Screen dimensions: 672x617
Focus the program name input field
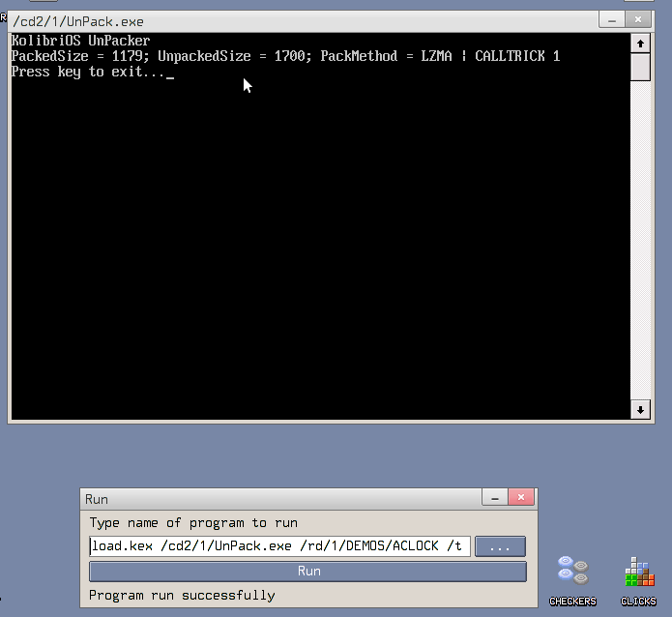(x=279, y=546)
